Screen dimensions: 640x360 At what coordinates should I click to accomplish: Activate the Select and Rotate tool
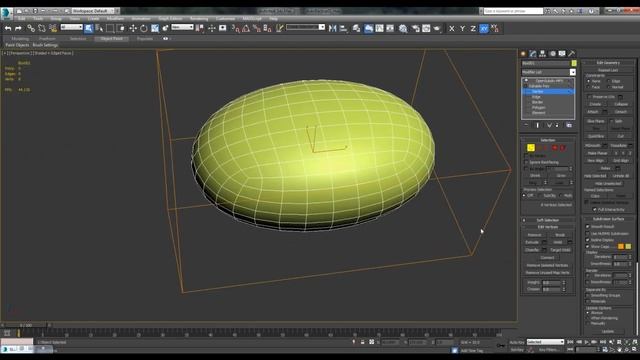tap(144, 28)
